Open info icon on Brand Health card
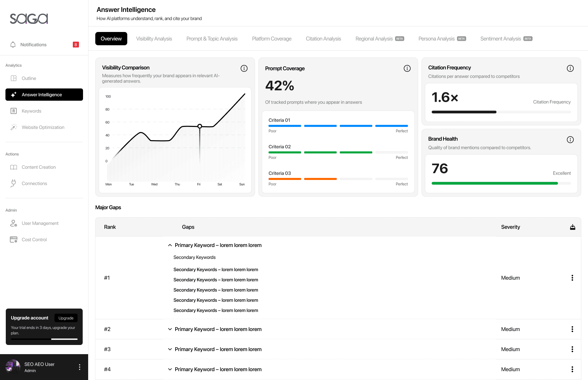Image resolution: width=588 pixels, height=380 pixels. 570,139
